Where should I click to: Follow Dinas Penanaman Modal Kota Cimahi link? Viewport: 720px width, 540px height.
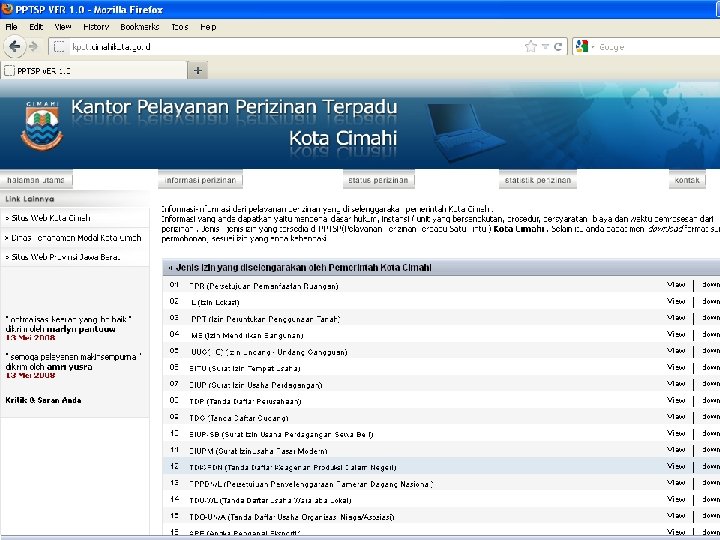[x=76, y=238]
